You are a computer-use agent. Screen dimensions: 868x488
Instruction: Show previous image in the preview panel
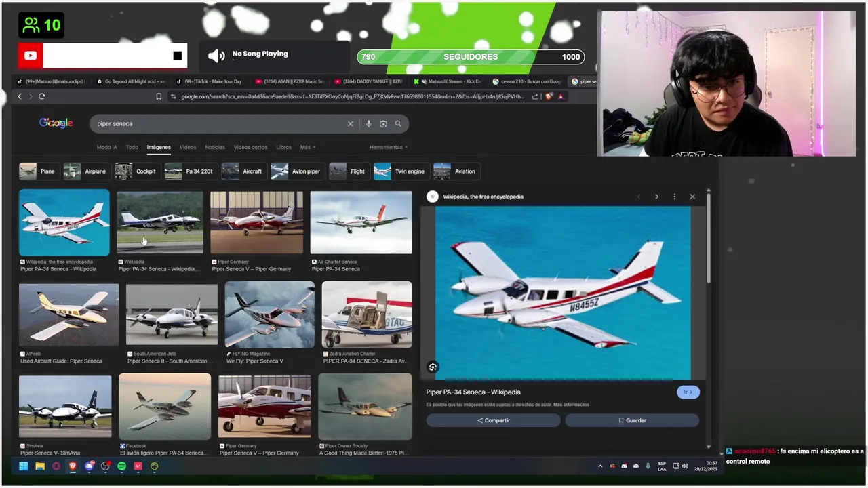[638, 197]
